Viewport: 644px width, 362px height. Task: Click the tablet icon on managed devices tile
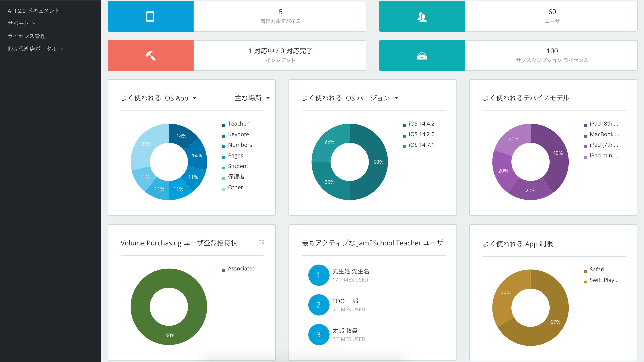150,16
